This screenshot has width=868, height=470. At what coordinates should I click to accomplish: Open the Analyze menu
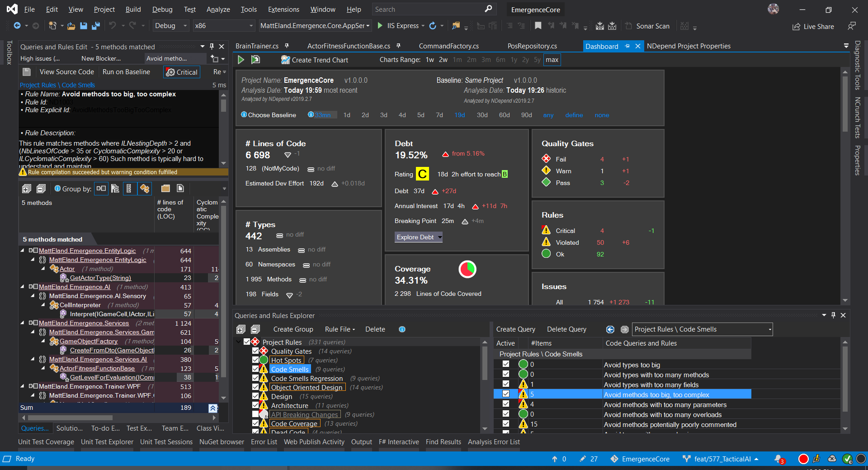218,9
